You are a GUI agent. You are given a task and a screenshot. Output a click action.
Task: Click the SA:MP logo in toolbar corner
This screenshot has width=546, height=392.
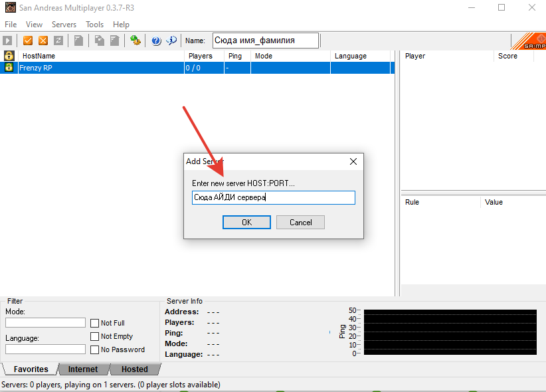pyautogui.click(x=529, y=41)
